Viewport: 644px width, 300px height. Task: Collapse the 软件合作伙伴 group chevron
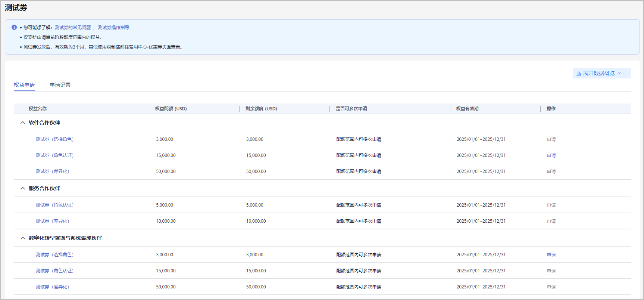[x=23, y=123]
